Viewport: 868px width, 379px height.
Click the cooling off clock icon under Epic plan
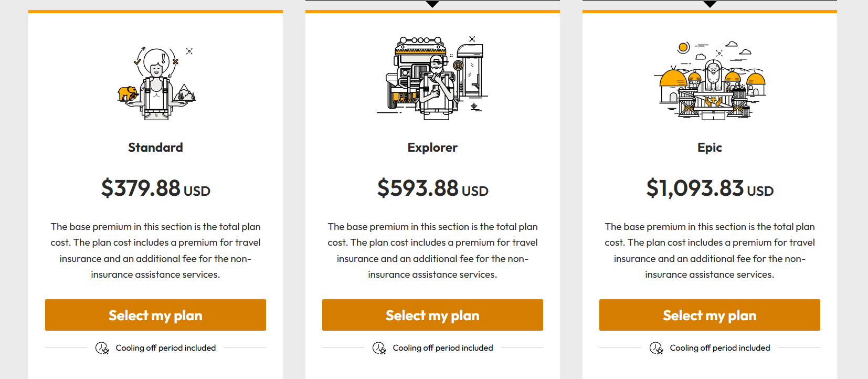pos(655,347)
